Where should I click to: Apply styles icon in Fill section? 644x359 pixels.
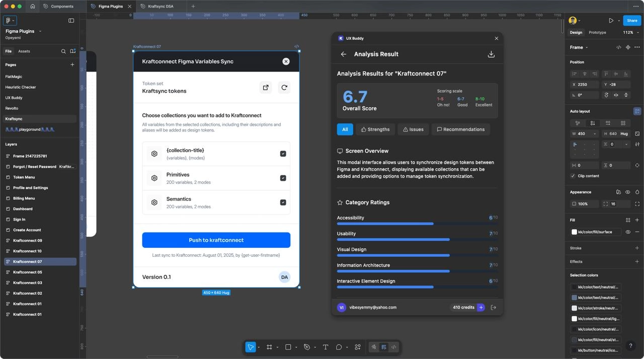628,220
